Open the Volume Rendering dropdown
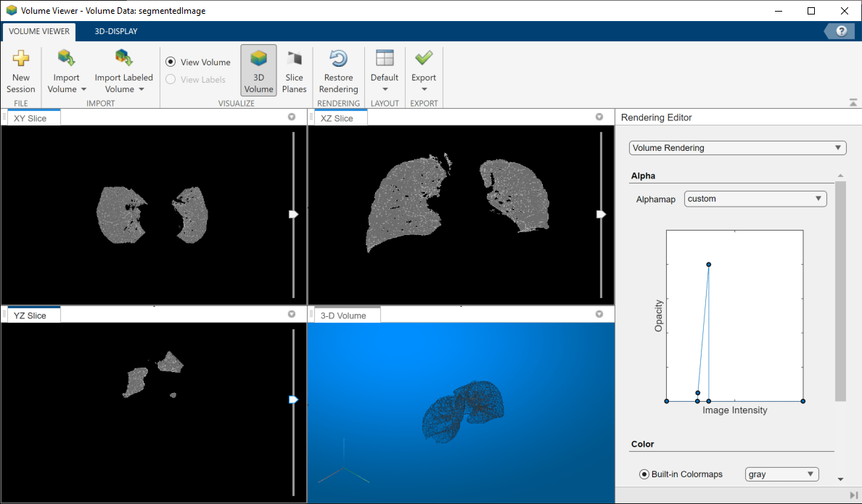 click(x=737, y=148)
